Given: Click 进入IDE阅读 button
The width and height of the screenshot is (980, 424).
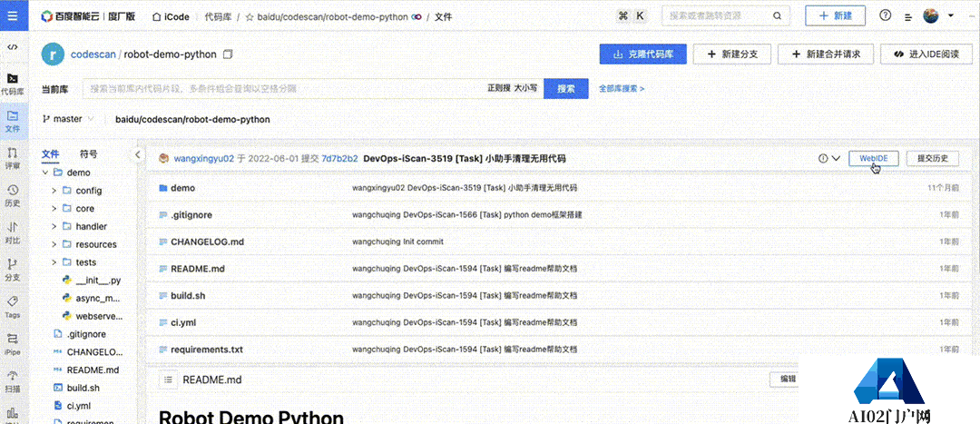Looking at the screenshot, I should (926, 54).
